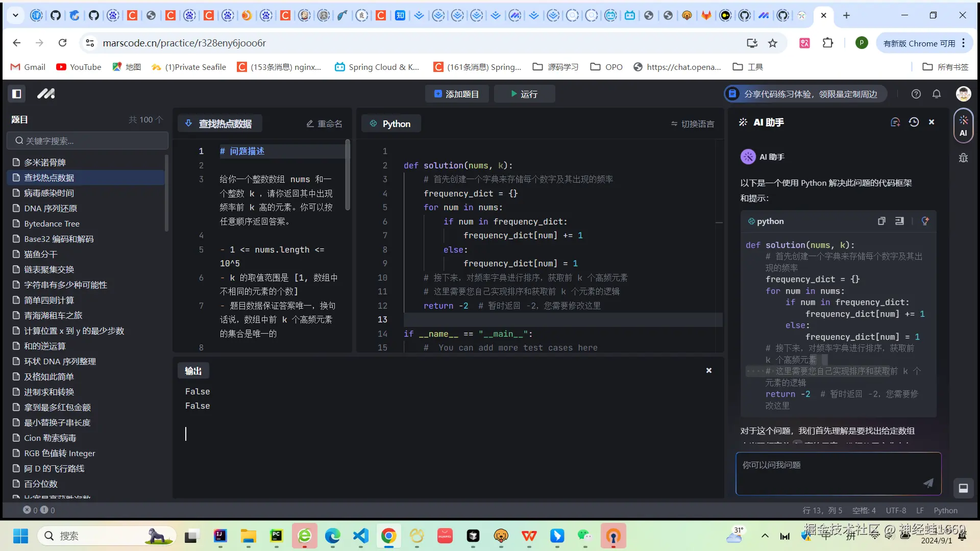Toggle the AI panel via right-rail AI badge

coord(964,126)
